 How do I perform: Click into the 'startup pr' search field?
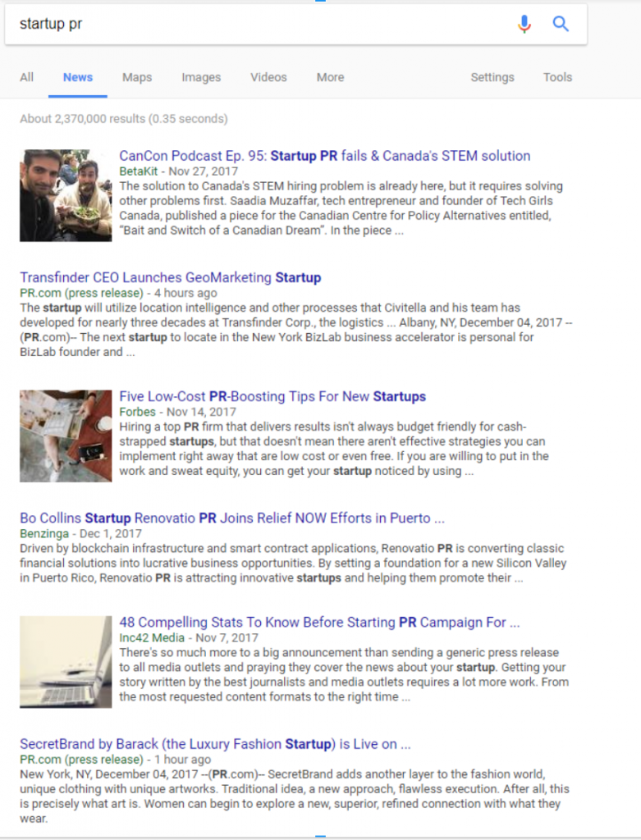pyautogui.click(x=257, y=24)
